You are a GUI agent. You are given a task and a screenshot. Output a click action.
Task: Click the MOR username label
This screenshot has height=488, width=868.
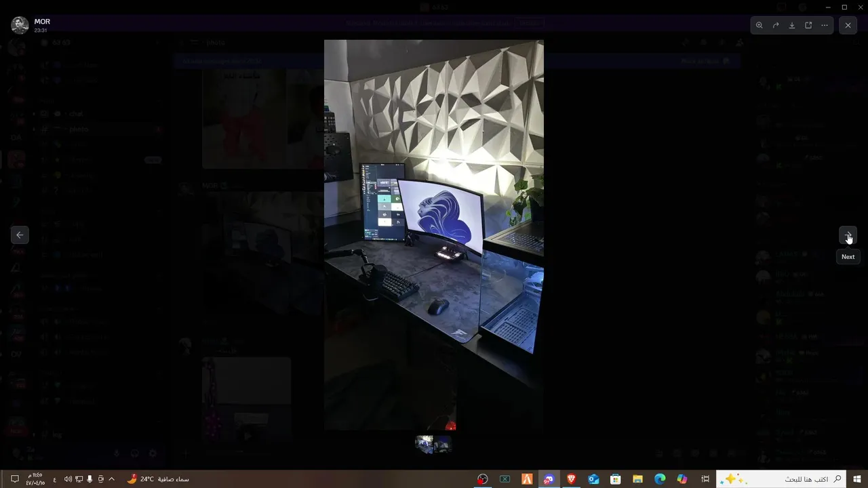[x=42, y=22]
